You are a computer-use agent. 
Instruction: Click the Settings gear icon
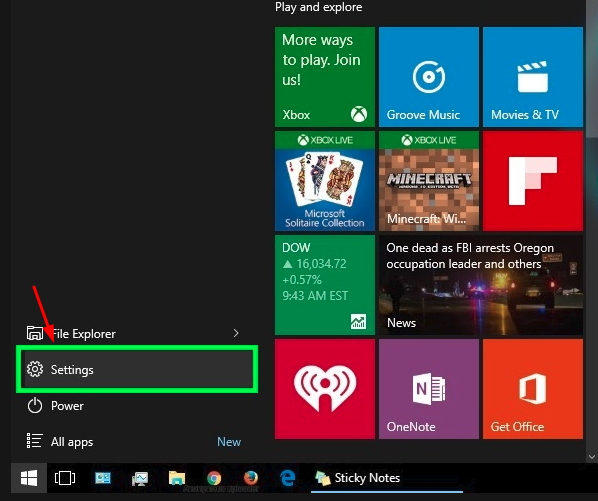pos(35,369)
